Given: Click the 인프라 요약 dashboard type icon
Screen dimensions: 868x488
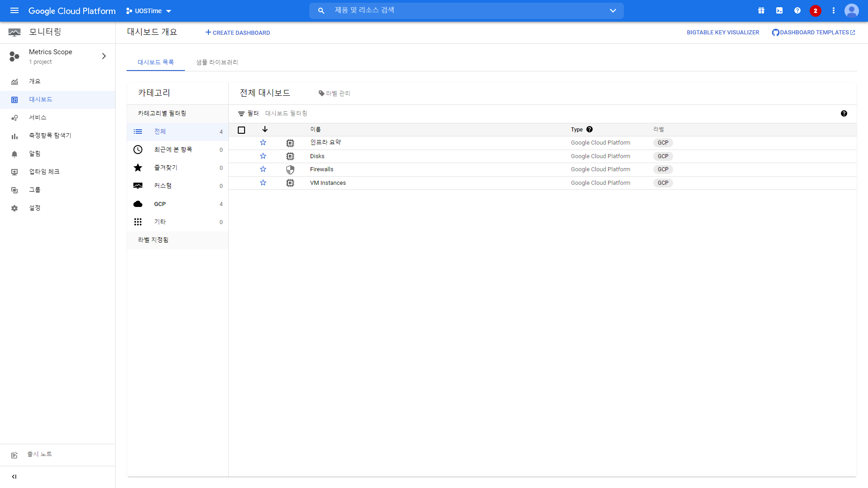Looking at the screenshot, I should [290, 143].
